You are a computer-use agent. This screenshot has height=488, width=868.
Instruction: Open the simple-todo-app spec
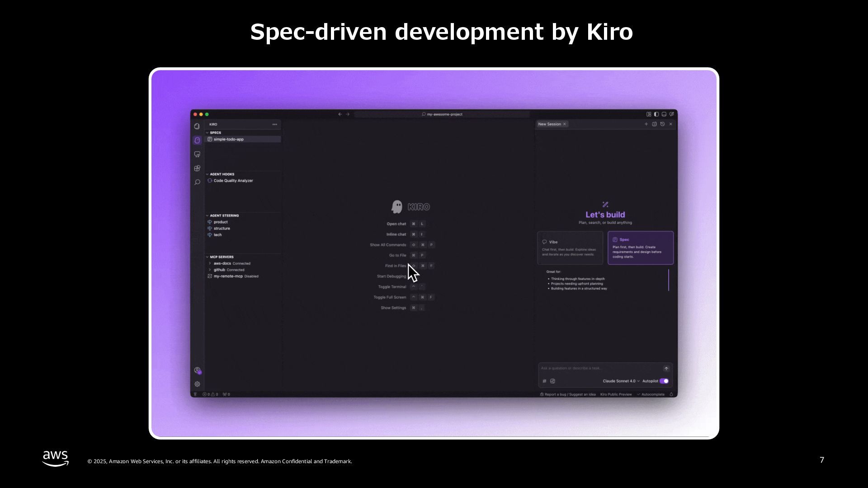pos(228,139)
